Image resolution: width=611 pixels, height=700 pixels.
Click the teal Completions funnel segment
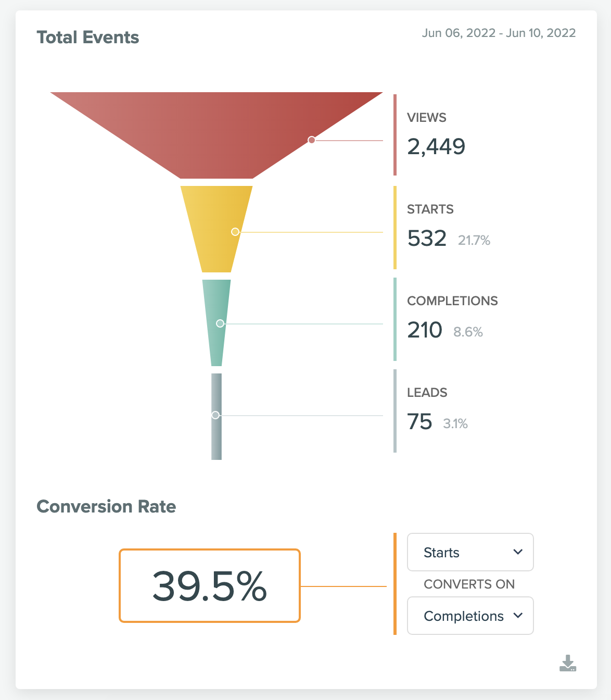coord(217,323)
